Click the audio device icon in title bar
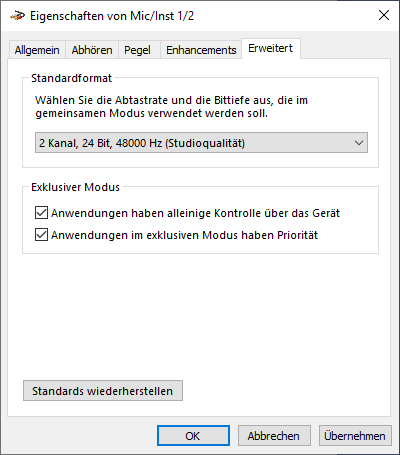The image size is (400, 455). tap(17, 16)
